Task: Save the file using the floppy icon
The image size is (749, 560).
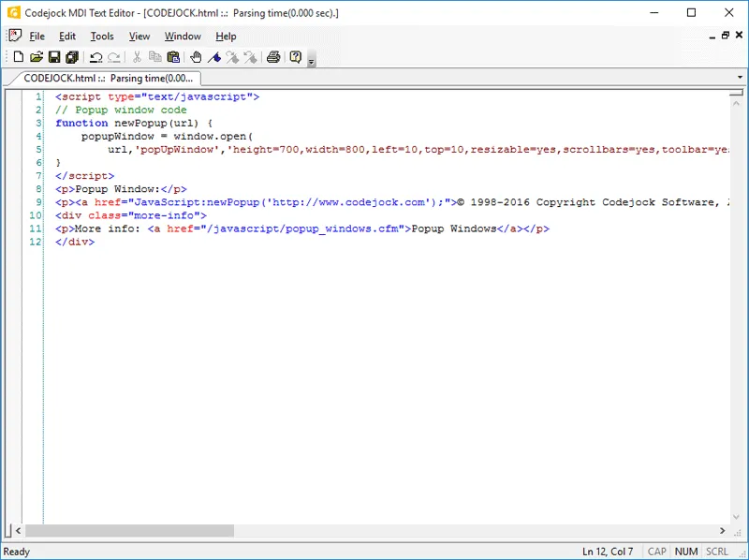Action: pyautogui.click(x=54, y=57)
